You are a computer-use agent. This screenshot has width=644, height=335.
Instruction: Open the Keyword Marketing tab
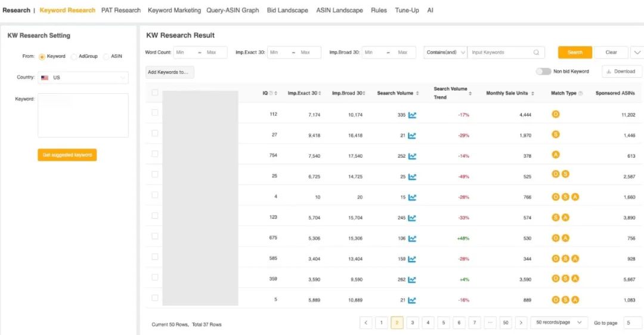coord(174,10)
